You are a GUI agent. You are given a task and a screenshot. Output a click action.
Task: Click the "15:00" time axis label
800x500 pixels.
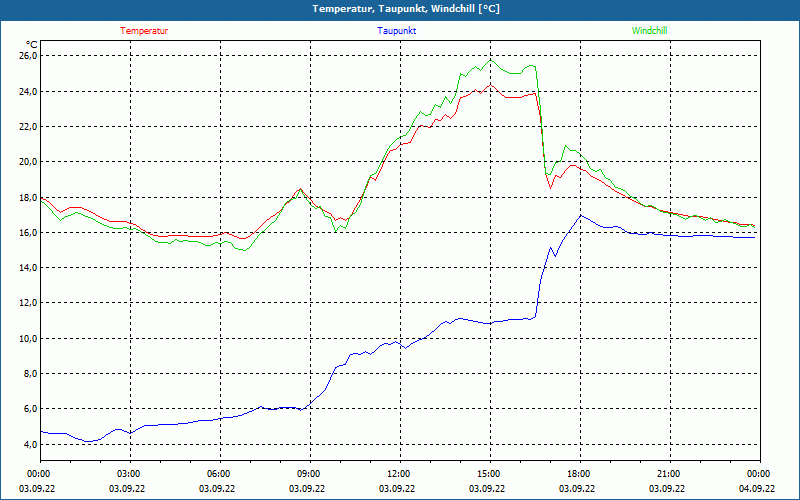pos(490,474)
